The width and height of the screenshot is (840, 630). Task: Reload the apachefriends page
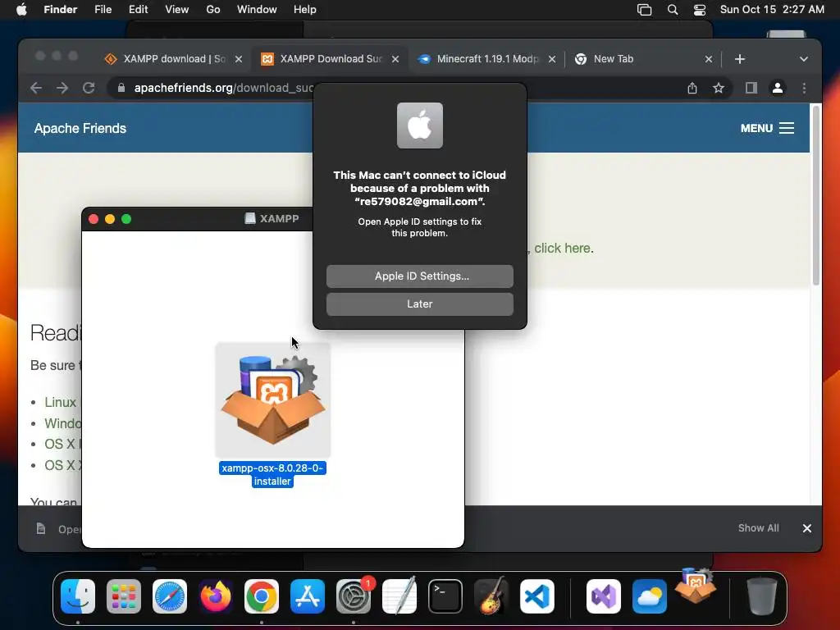click(89, 88)
